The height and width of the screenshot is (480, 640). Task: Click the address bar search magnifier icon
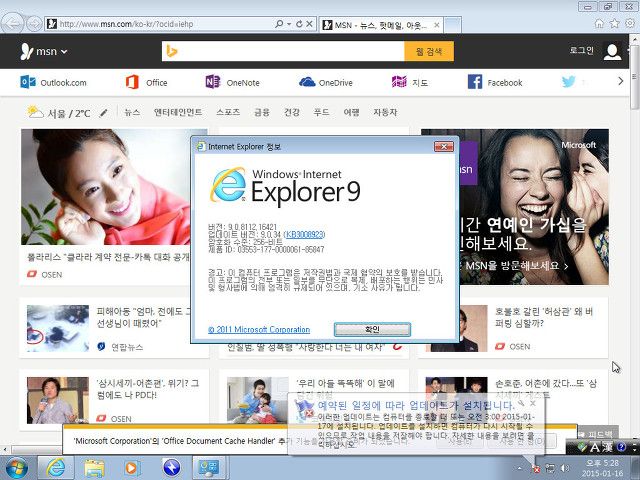(279, 24)
